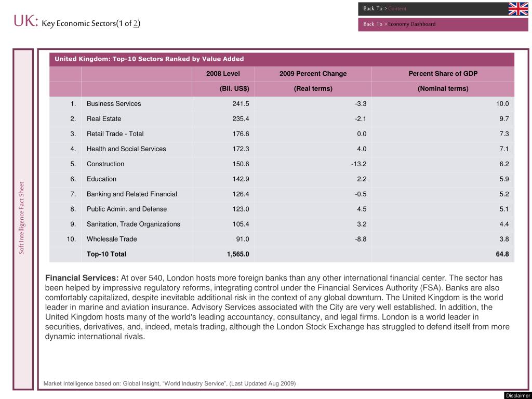This screenshot has width=532, height=399.
Task: Select 'Public Admin. and Defense' label
Action: click(x=127, y=209)
